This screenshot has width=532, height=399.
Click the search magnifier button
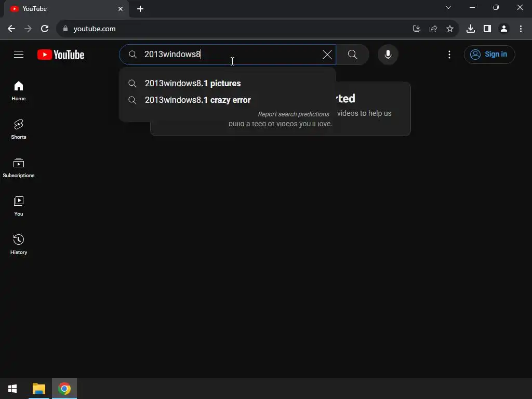(x=353, y=54)
